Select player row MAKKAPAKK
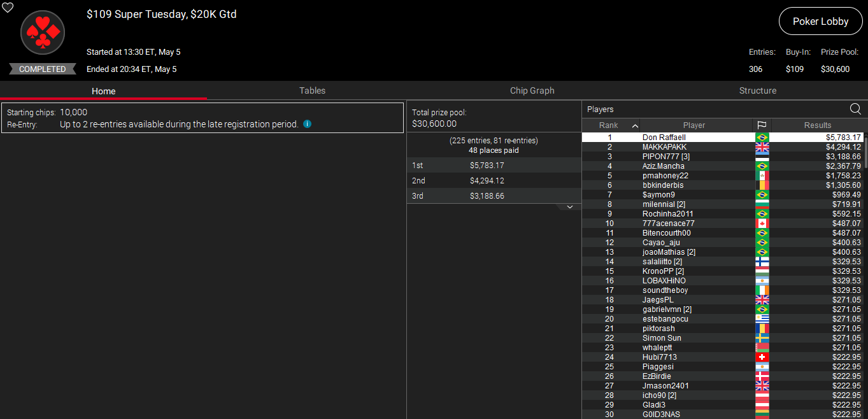This screenshot has width=868, height=419. (723, 147)
